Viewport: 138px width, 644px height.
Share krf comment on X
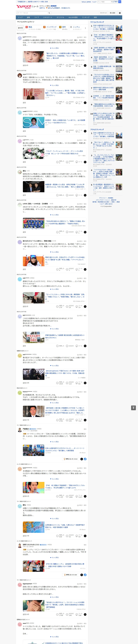85,65
